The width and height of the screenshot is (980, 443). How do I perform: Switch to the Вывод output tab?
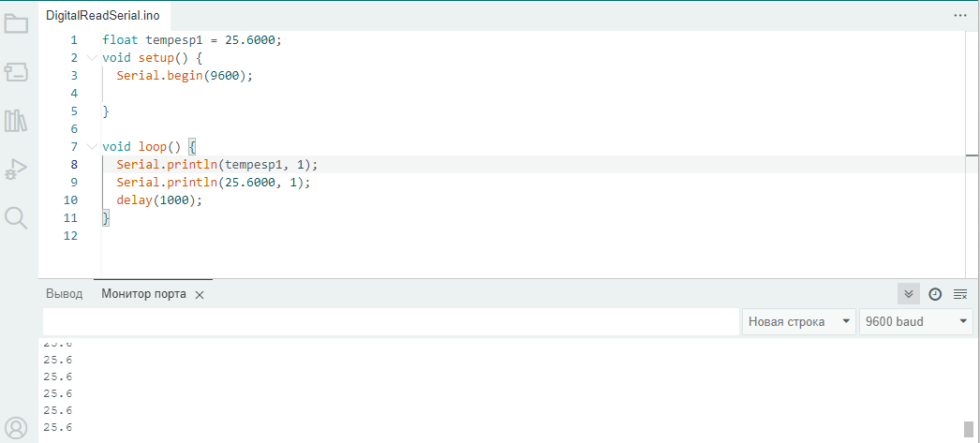coord(65,294)
